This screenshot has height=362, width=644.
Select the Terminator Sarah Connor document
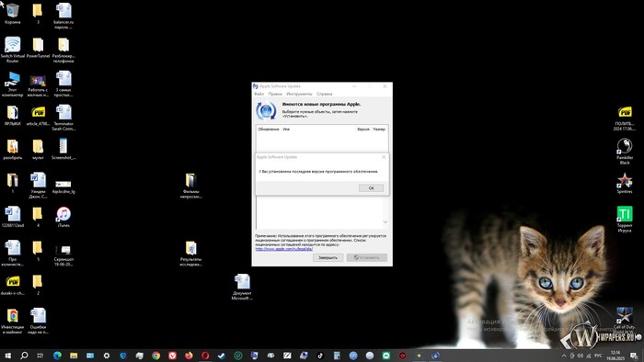tap(63, 118)
